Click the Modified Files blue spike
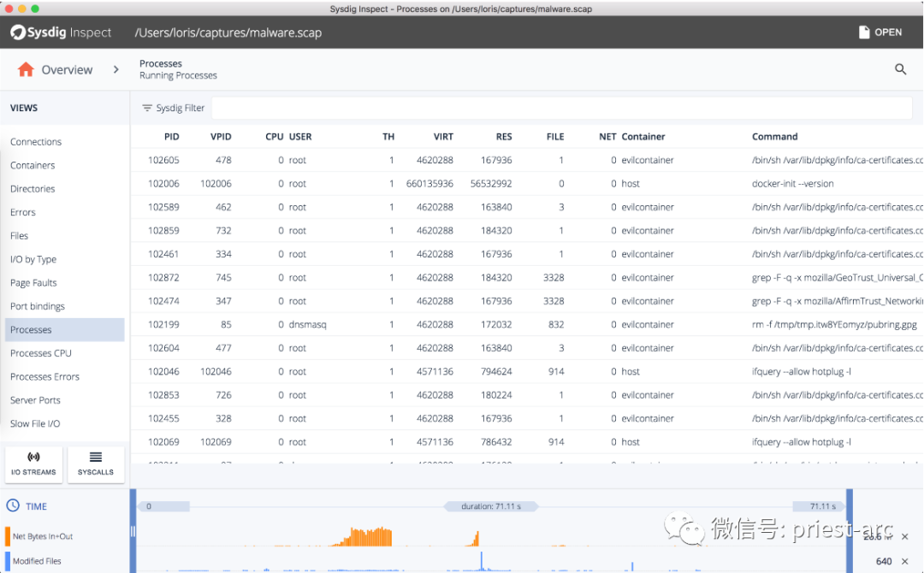The image size is (924, 573). click(x=482, y=561)
